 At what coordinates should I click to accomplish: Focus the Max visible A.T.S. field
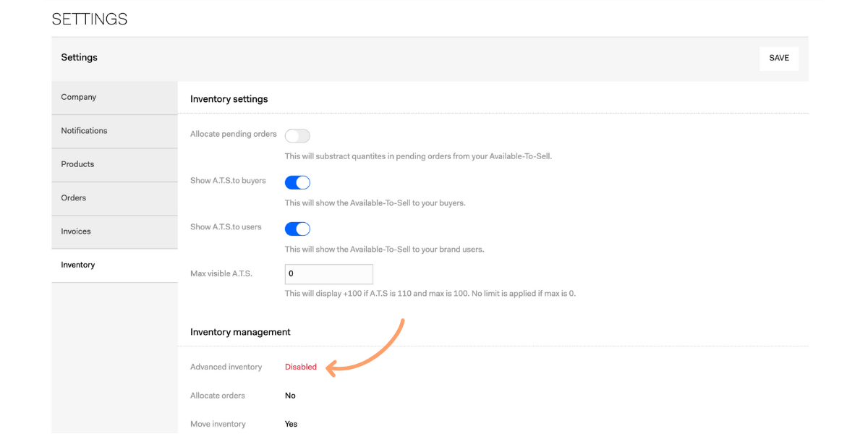(x=329, y=274)
